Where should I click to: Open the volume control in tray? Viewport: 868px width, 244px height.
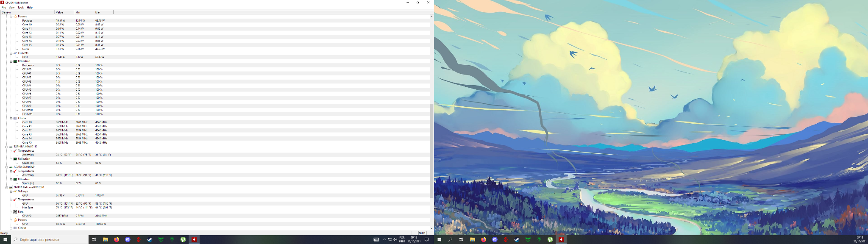click(x=395, y=239)
